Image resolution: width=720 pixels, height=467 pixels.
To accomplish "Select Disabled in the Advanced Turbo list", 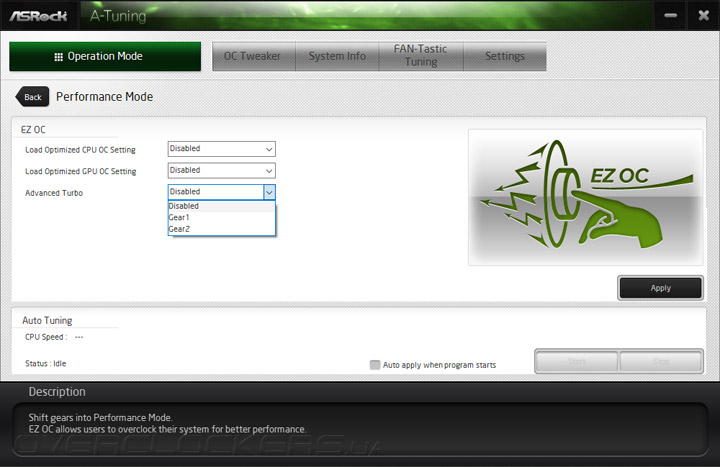I will pyautogui.click(x=221, y=206).
